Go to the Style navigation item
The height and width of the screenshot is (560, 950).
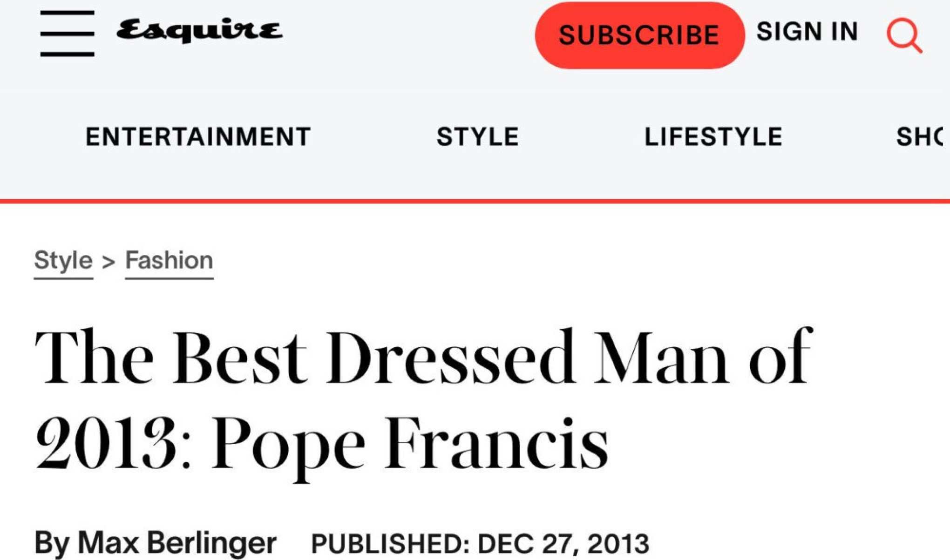tap(477, 137)
